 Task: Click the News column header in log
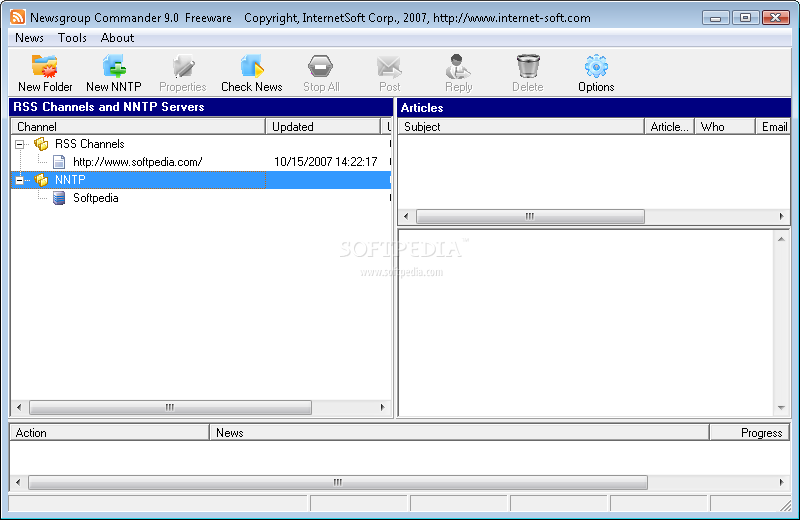pos(459,433)
